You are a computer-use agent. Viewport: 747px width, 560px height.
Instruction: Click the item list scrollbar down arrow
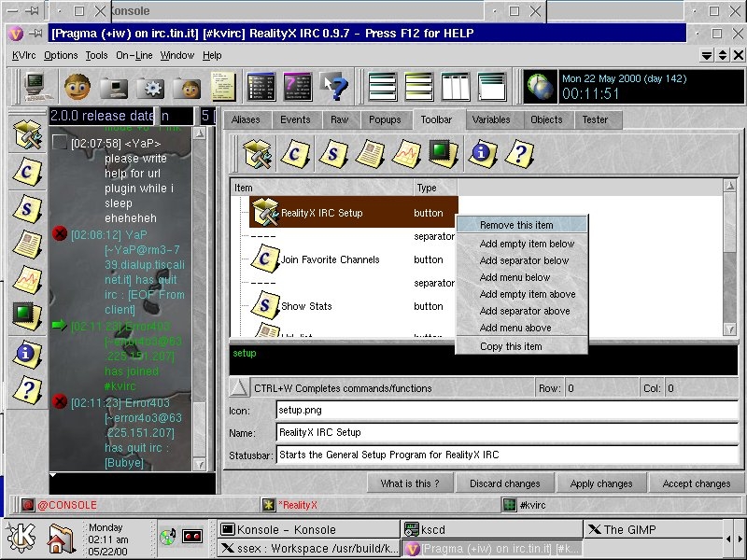pyautogui.click(x=729, y=329)
